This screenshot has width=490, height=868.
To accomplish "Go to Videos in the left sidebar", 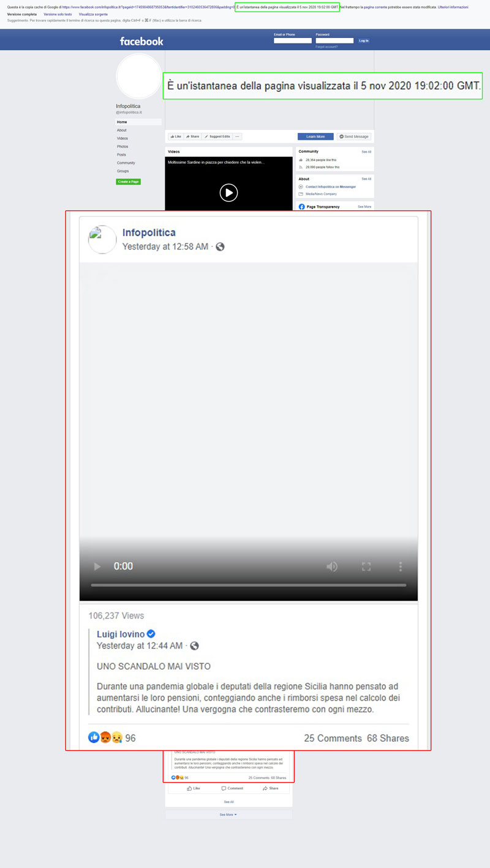I will click(123, 139).
